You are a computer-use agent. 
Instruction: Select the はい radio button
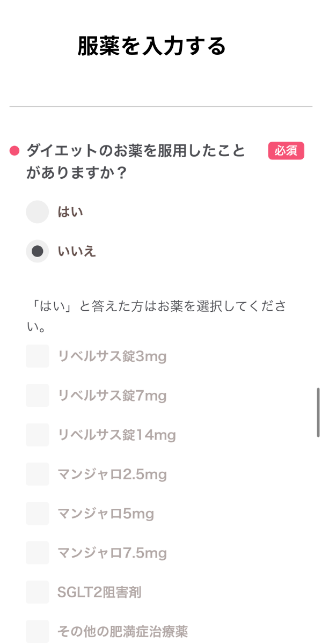point(38,212)
